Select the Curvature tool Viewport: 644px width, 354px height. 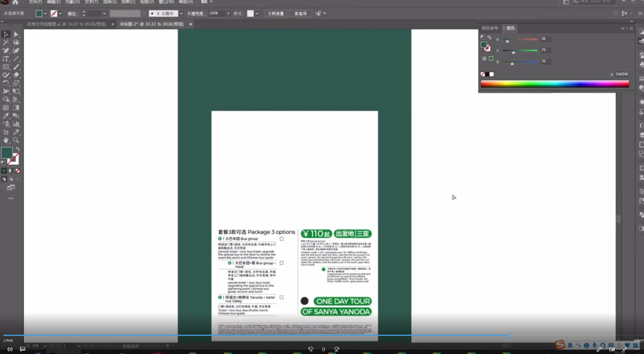(16, 51)
